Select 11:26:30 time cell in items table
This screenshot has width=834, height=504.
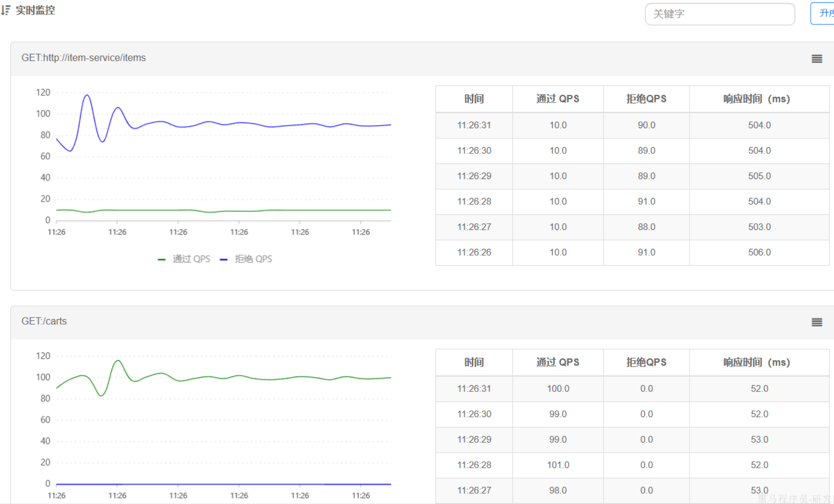tap(474, 150)
